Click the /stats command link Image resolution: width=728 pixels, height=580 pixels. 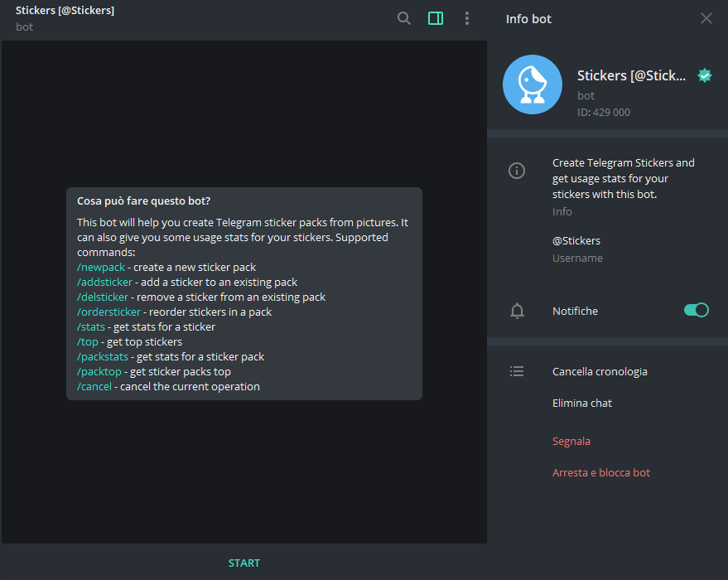[91, 327]
